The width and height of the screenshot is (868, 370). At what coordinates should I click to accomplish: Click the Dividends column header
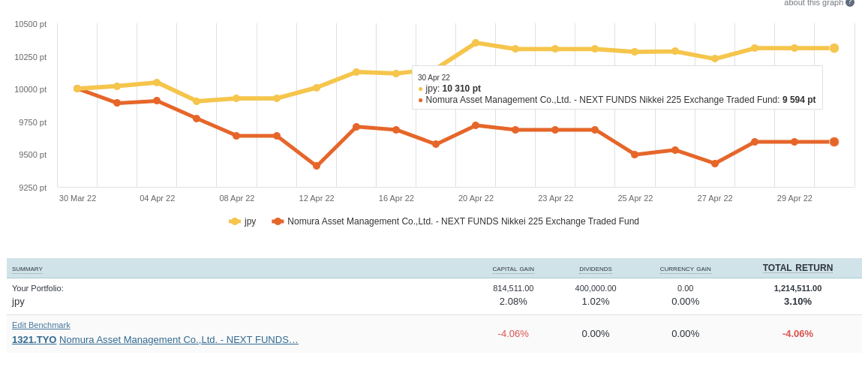pyautogui.click(x=595, y=269)
